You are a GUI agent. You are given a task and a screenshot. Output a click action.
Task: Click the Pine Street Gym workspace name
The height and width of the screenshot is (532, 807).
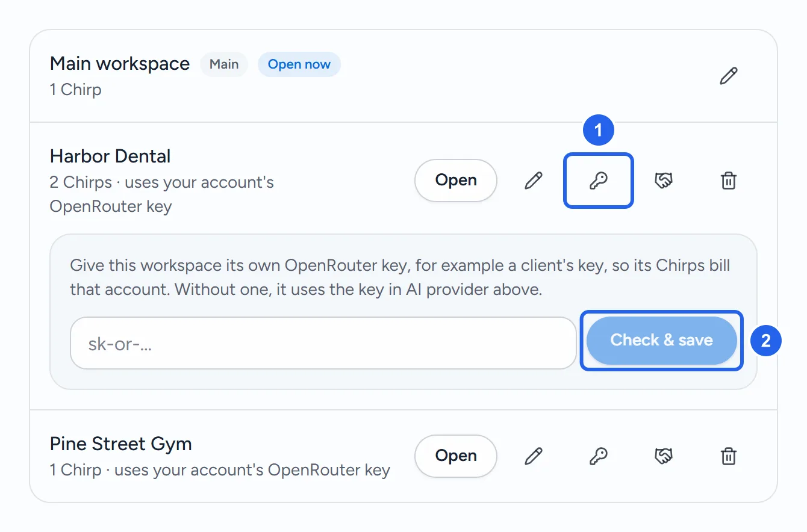point(121,444)
